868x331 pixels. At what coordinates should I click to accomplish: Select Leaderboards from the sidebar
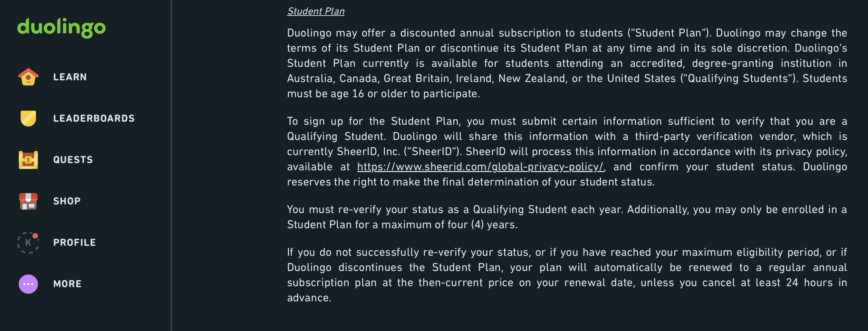pos(94,118)
